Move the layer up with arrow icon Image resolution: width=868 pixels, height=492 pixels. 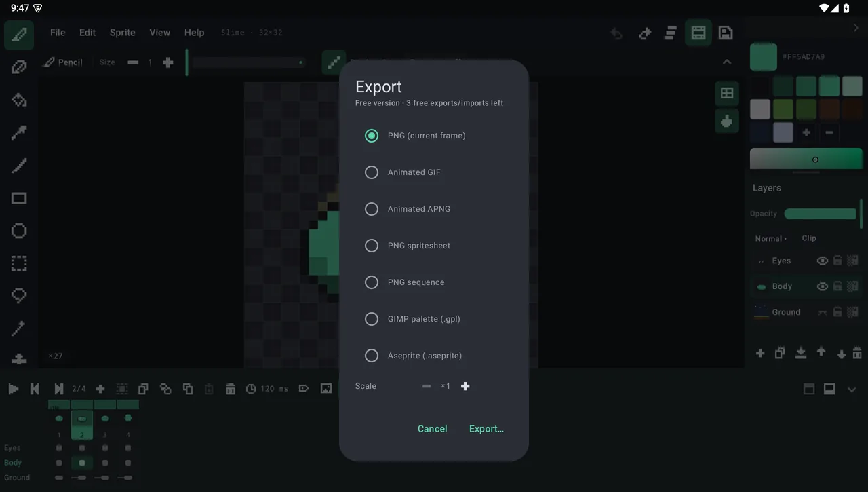pyautogui.click(x=821, y=352)
